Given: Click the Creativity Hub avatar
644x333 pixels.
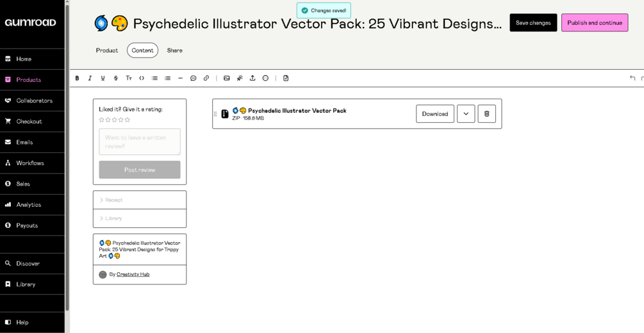Looking at the screenshot, I should pos(103,274).
